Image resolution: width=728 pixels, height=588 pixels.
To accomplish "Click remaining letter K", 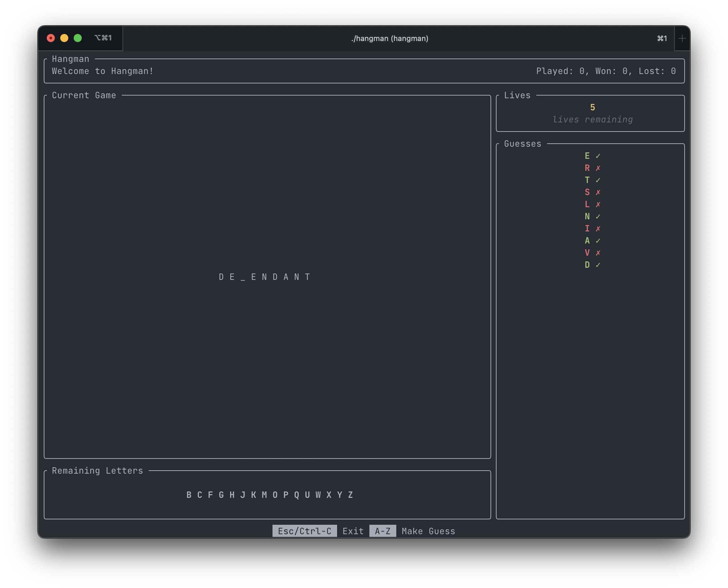I will [x=254, y=495].
